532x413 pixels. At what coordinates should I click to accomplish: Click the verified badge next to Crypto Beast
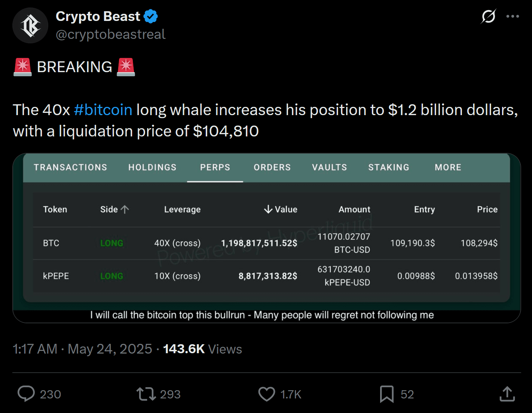pos(150,16)
